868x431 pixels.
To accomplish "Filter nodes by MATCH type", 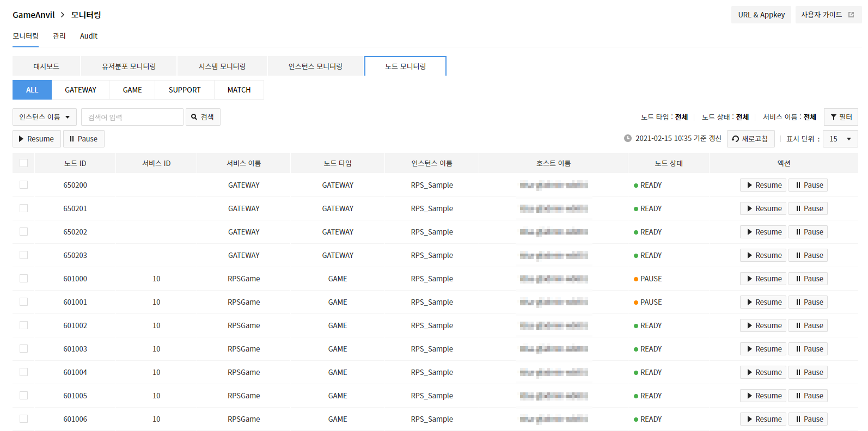I will coord(239,90).
